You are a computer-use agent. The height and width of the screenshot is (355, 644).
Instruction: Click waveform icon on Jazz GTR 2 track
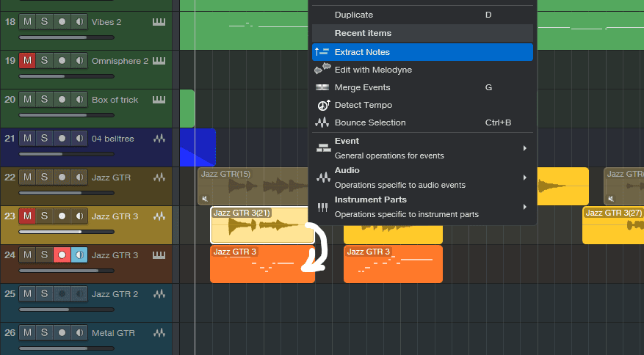point(159,294)
